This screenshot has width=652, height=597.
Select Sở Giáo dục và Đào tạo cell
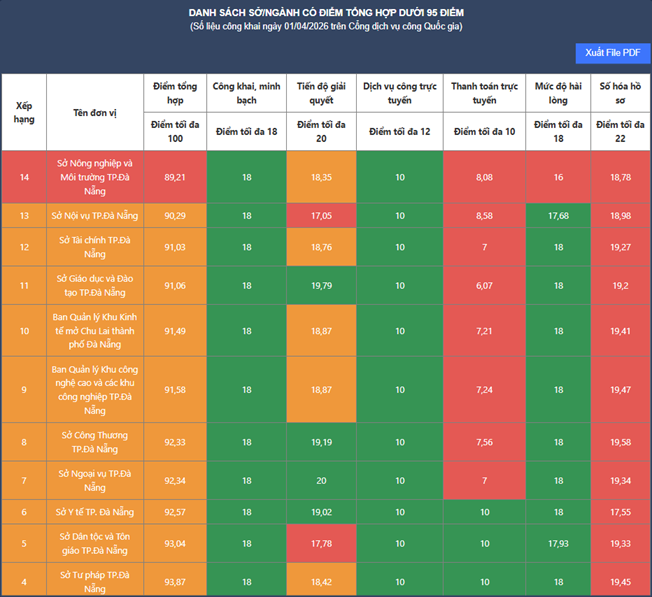(95, 285)
